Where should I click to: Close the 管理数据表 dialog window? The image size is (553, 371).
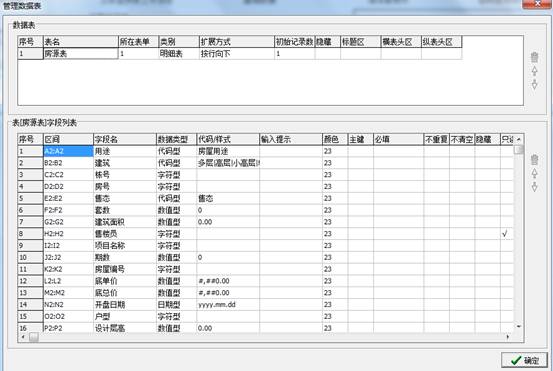(x=536, y=4)
